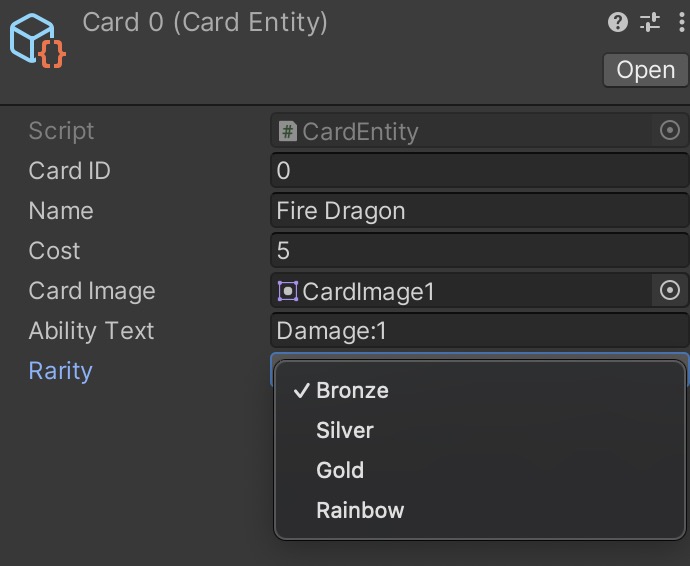
Task: Click the sprite icon beside CardImage1
Action: tap(288, 291)
